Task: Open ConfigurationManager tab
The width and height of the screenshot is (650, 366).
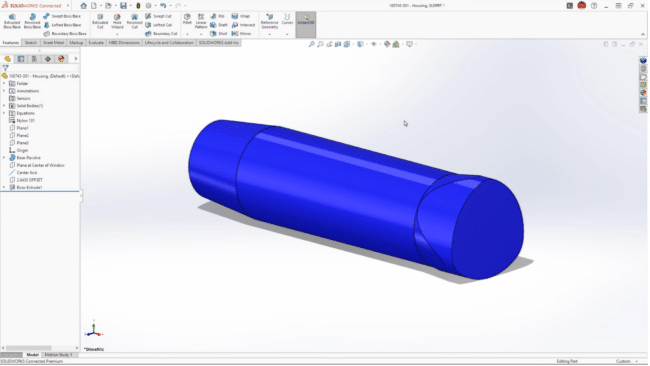Action: click(34, 59)
